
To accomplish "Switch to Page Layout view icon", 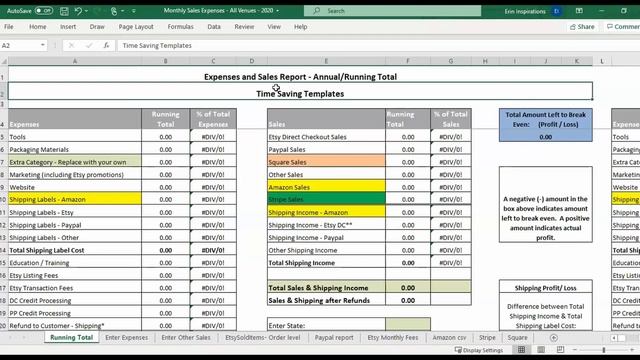I will coord(541,350).
